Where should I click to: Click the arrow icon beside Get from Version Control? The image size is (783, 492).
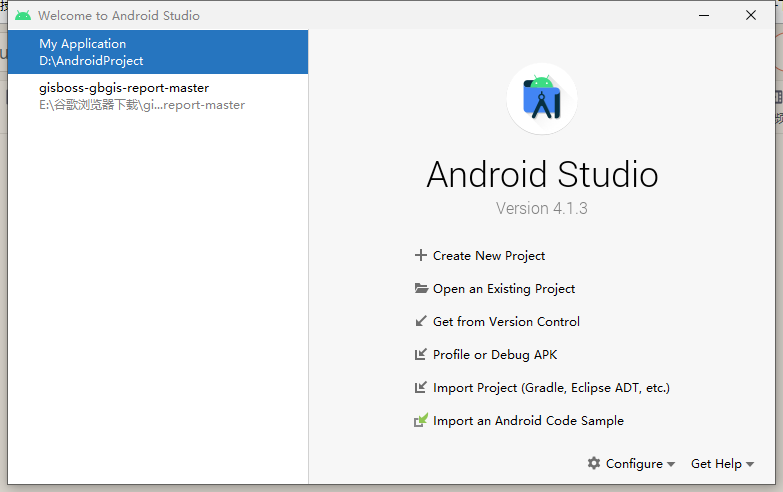tap(421, 321)
